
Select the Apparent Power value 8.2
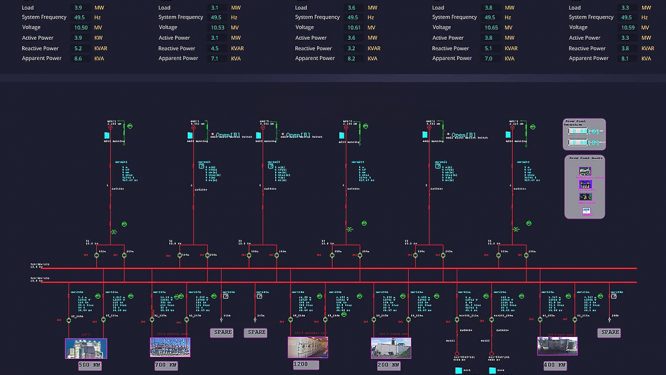pos(351,59)
